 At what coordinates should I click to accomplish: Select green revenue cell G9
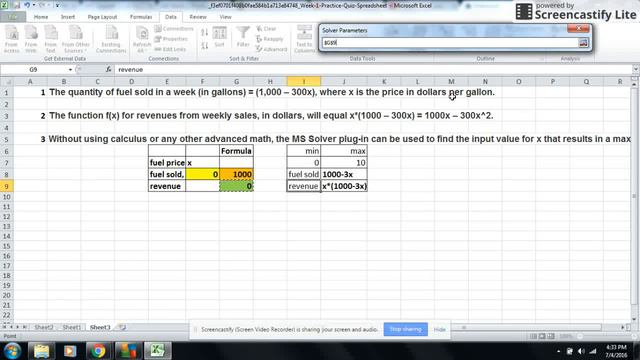236,186
